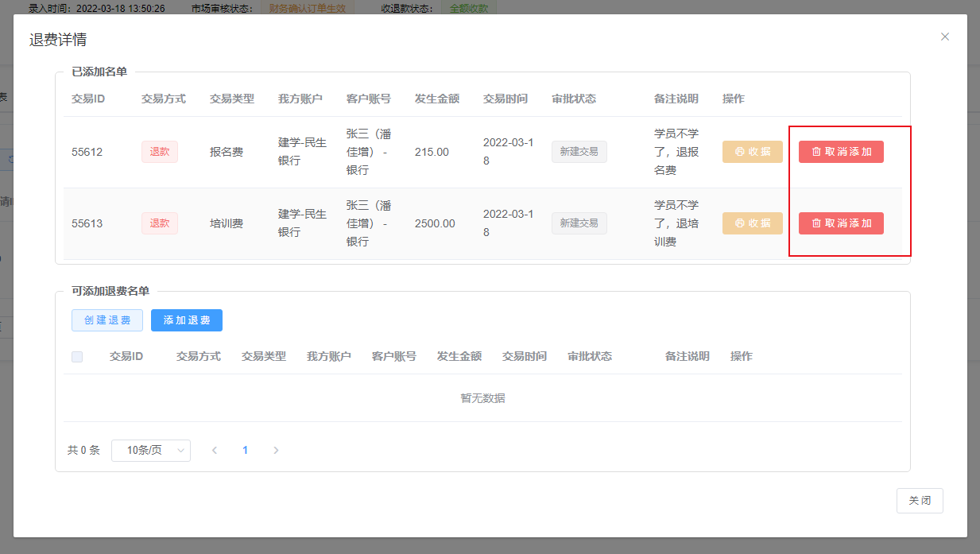Click the 退款 tag in row 55612
980x554 pixels.
[x=160, y=152]
